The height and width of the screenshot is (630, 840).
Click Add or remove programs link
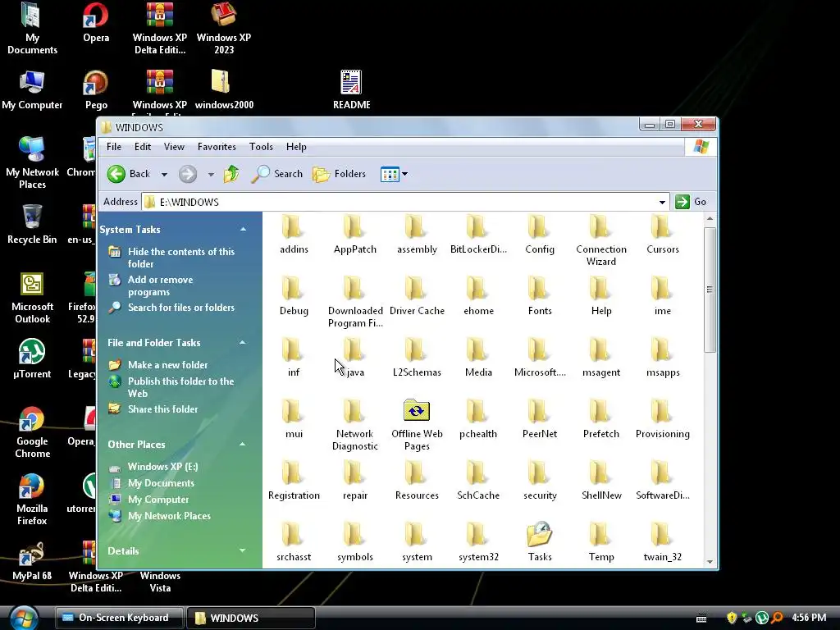pyautogui.click(x=160, y=285)
